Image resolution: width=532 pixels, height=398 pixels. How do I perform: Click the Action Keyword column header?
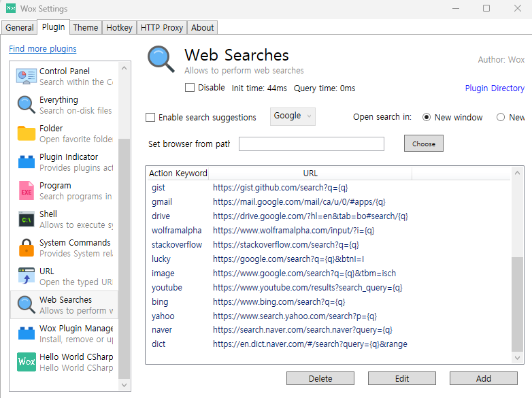pyautogui.click(x=178, y=173)
